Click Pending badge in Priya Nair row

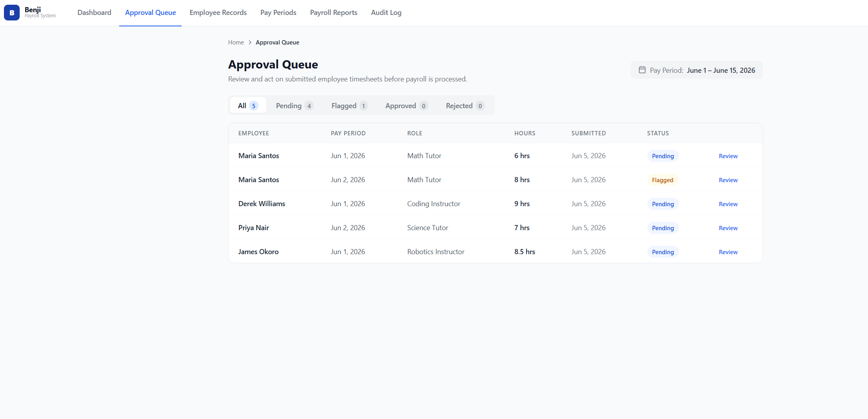[663, 228]
